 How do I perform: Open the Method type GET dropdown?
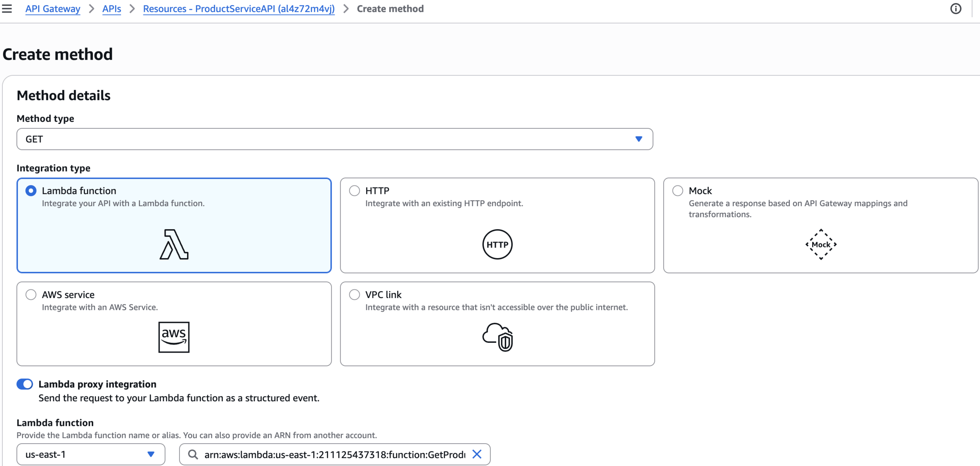pos(334,139)
